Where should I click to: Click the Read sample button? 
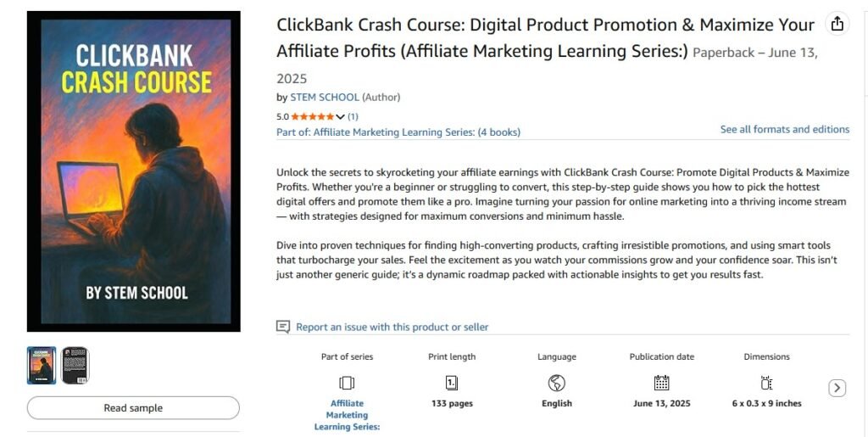point(133,408)
